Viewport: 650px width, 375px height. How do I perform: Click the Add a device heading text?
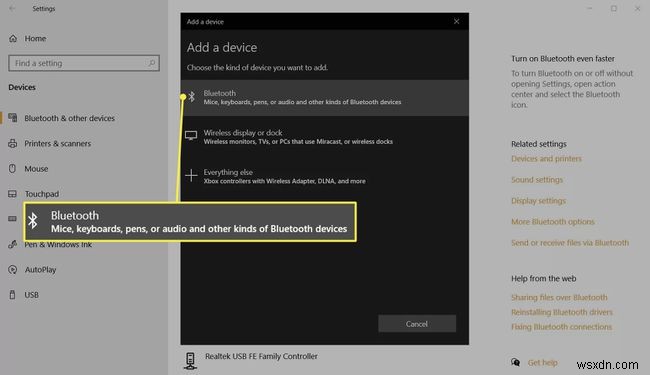[x=222, y=48]
